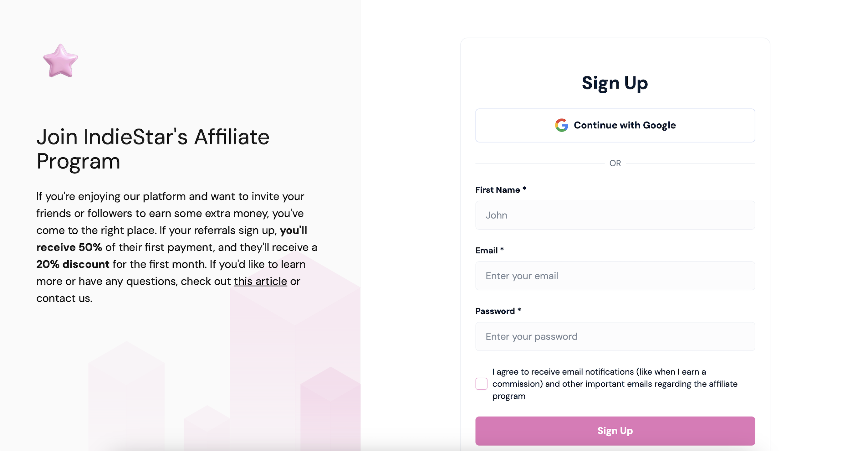Click the 'contact us' text in description
This screenshot has width=868, height=451.
64,298
